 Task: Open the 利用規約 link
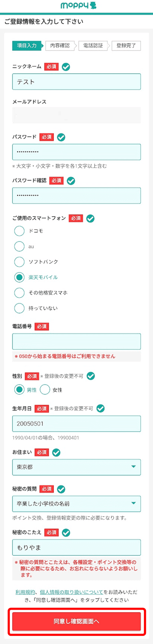click(x=25, y=592)
